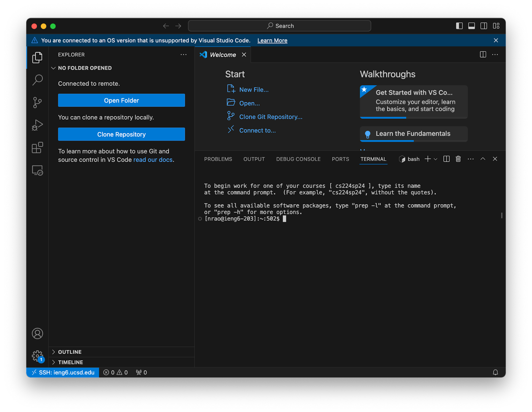Create a new terminal with plus icon
Image resolution: width=532 pixels, height=412 pixels.
coord(428,159)
